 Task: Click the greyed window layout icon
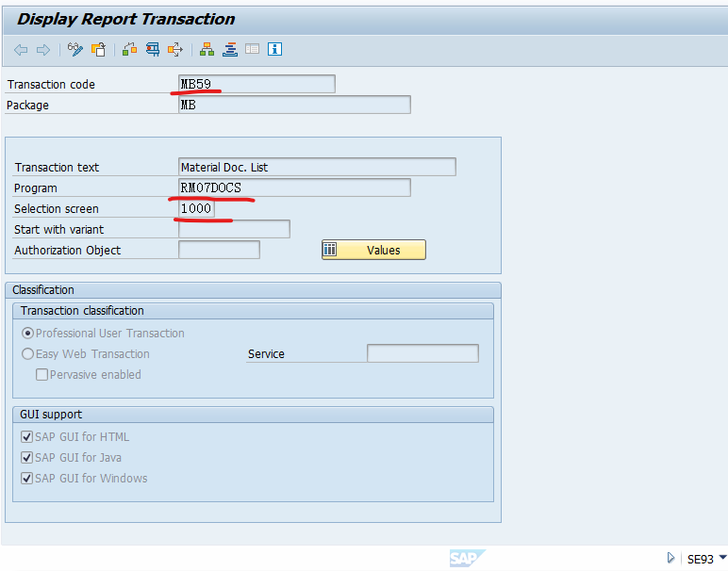pos(252,49)
